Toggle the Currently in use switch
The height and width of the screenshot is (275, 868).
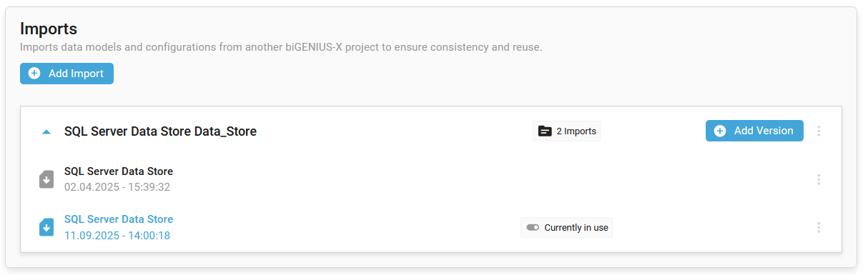(533, 228)
